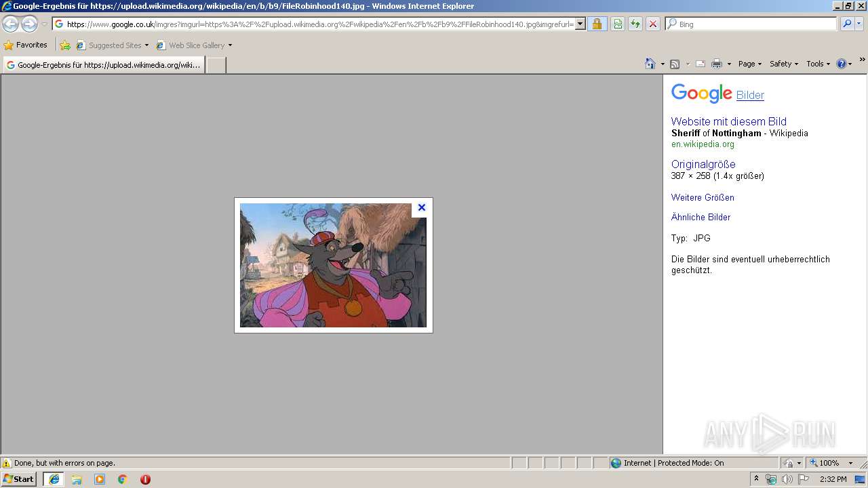The image size is (868, 488).
Task: Open the Google logo link
Action: click(701, 94)
